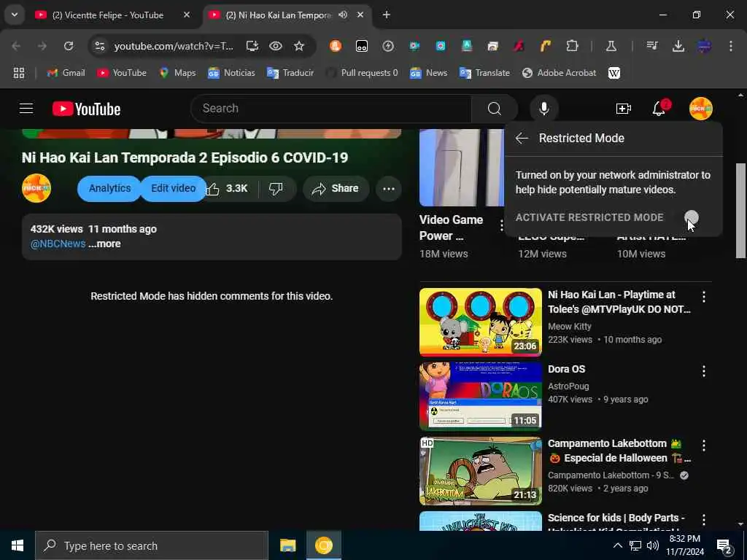Click Edit video button
The height and width of the screenshot is (560, 747).
click(x=174, y=189)
